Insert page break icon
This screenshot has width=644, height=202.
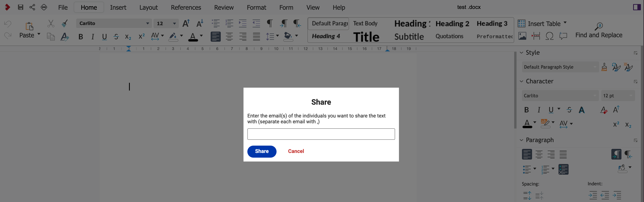click(x=536, y=36)
